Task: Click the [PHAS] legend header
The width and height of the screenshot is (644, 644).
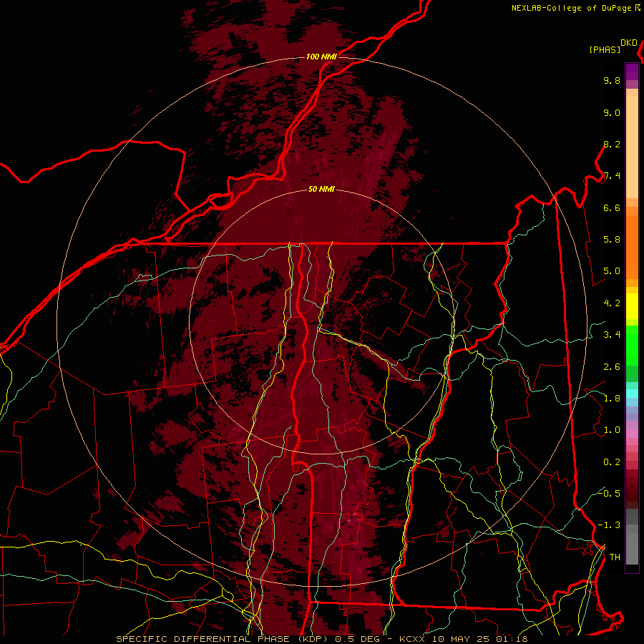Action: (x=605, y=50)
